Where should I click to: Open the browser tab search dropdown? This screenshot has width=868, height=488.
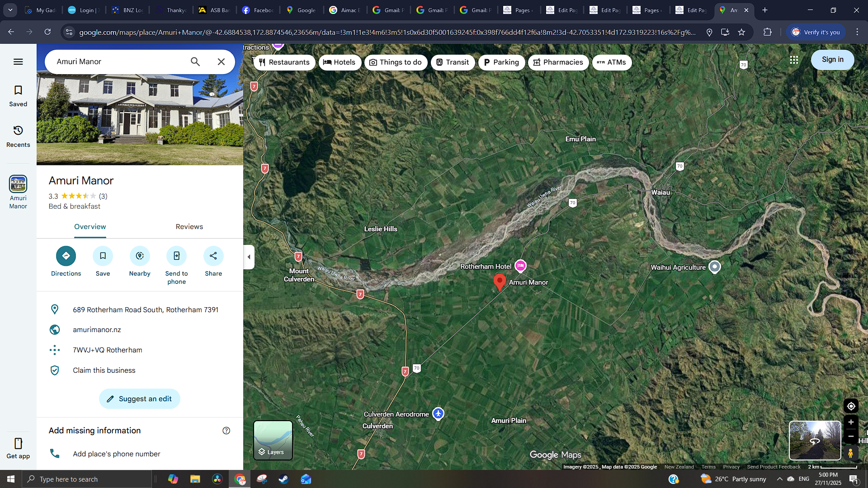(x=10, y=10)
